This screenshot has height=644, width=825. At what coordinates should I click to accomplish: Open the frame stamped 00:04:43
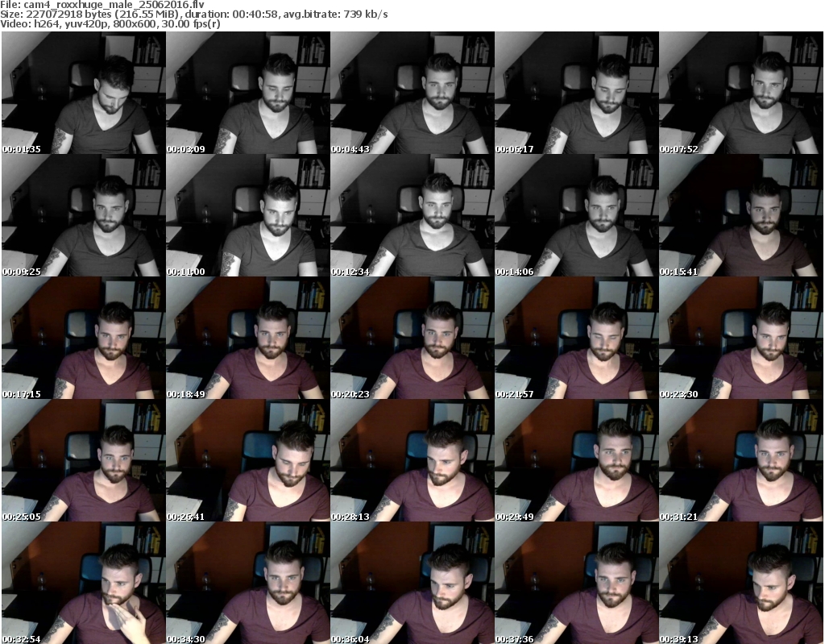(x=412, y=93)
